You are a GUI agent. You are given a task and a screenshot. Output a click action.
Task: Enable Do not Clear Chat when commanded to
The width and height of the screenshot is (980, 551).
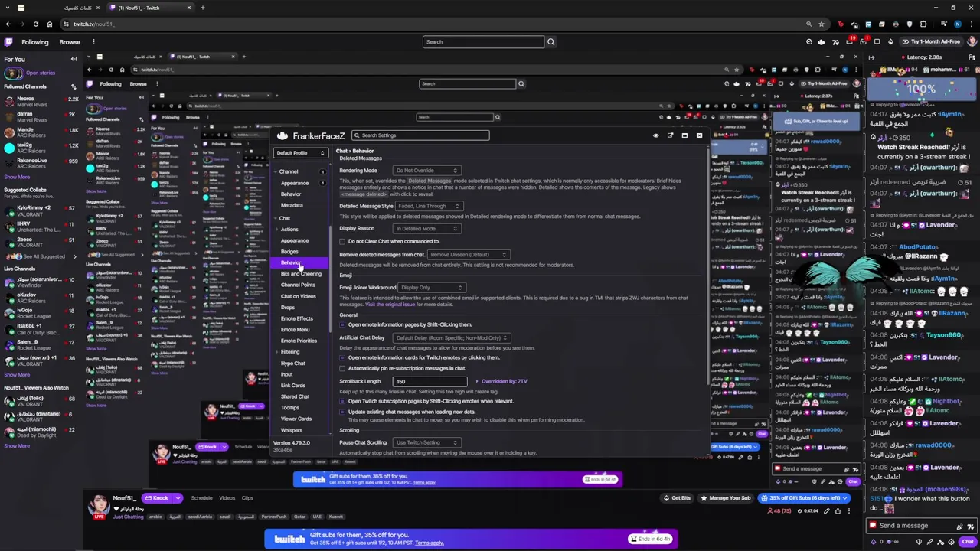[x=342, y=241]
